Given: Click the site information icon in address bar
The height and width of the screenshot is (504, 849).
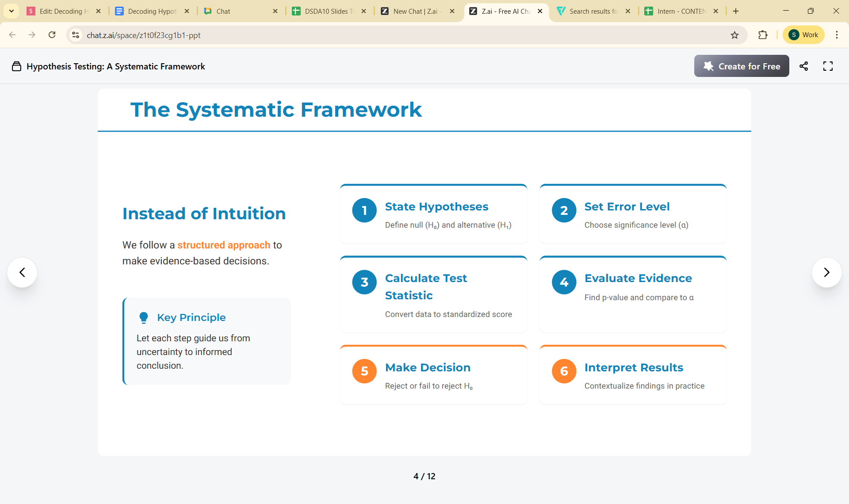Looking at the screenshot, I should point(76,35).
